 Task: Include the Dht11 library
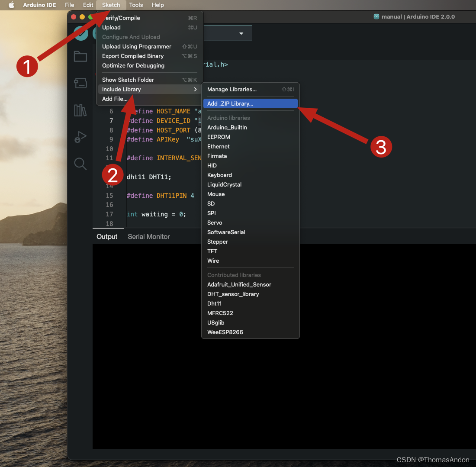click(x=251, y=304)
